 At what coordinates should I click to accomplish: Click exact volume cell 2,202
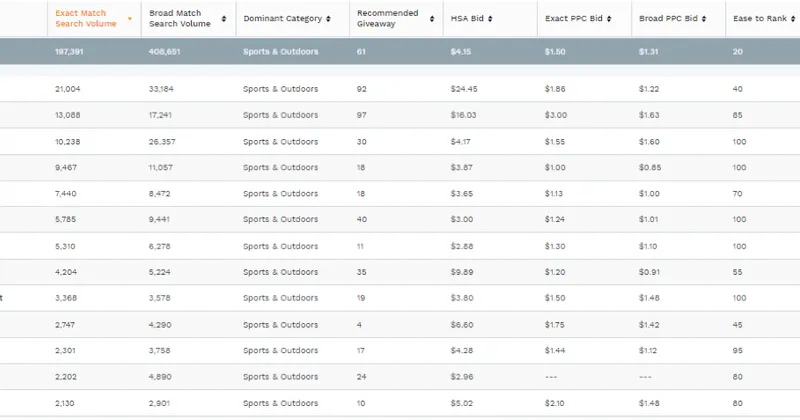(x=66, y=377)
